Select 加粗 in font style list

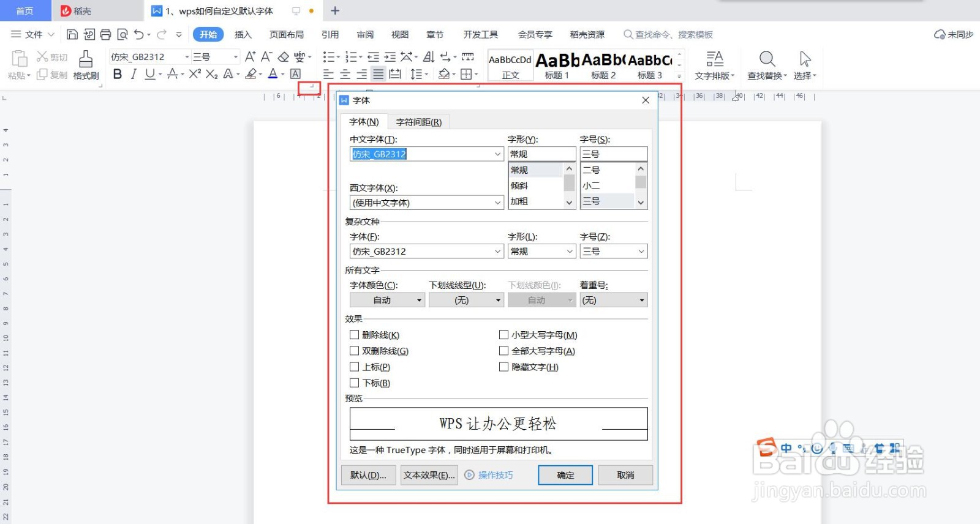coord(519,201)
